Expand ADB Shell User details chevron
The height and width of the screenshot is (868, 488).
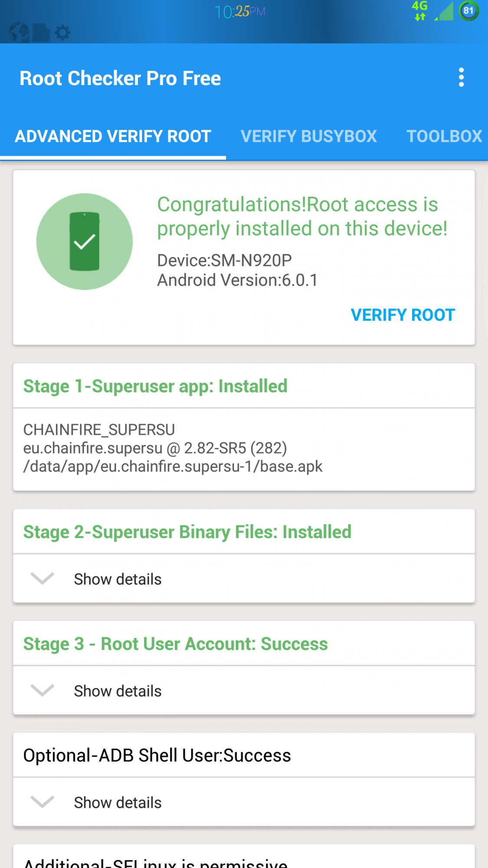click(42, 802)
